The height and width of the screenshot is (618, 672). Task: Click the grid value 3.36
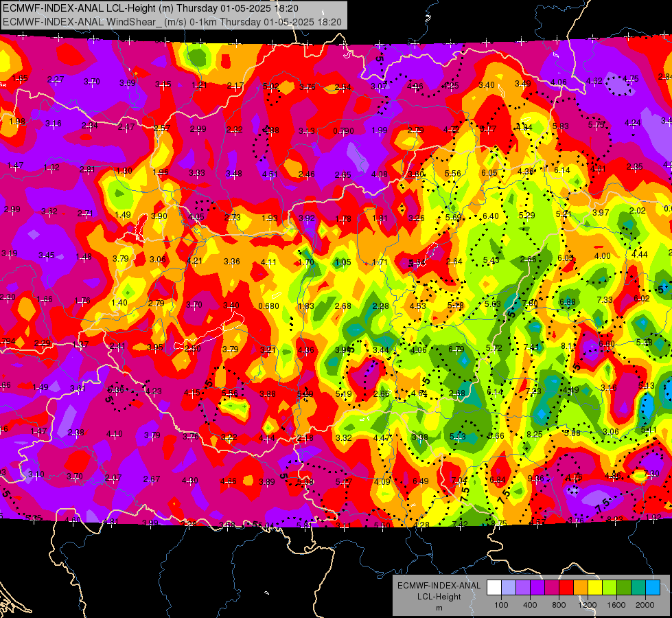(x=232, y=261)
